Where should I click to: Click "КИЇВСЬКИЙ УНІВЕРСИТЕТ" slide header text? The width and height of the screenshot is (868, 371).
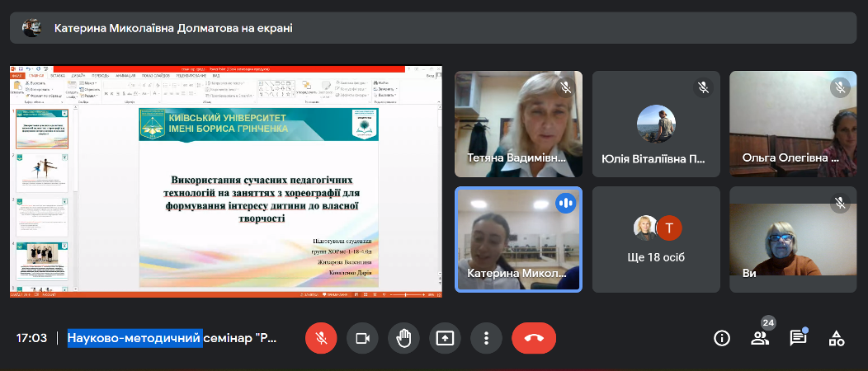tap(227, 118)
